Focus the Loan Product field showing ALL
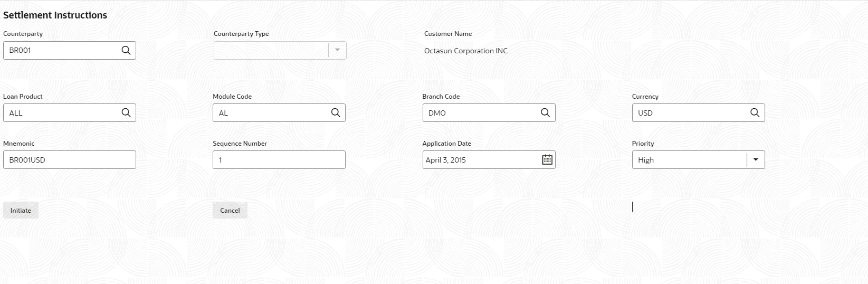 [x=61, y=113]
